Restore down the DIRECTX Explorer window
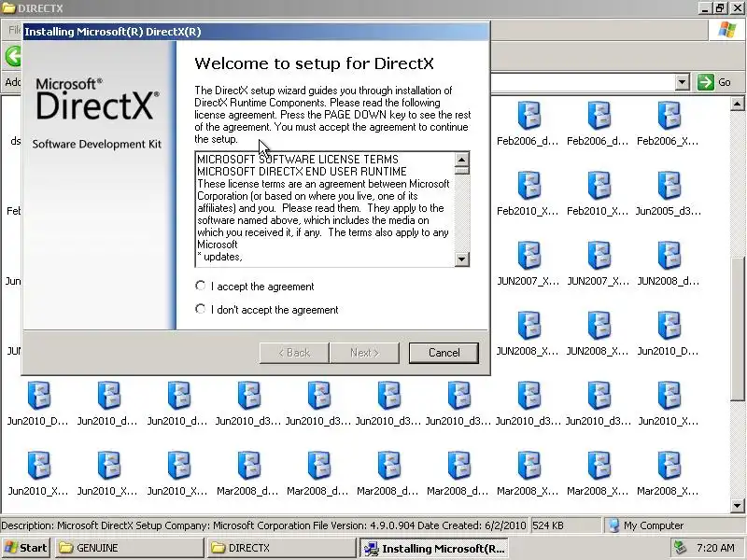The image size is (747, 560). 719,7
